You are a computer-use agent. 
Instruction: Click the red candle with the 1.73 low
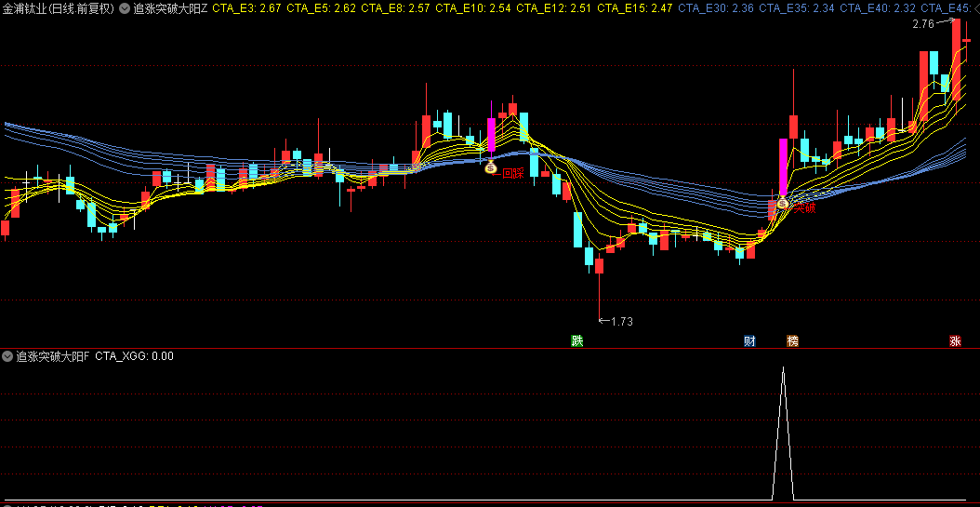[599, 266]
